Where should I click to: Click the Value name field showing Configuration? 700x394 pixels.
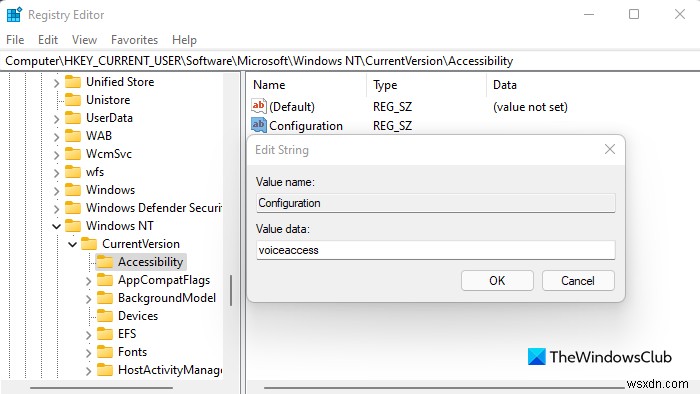point(436,203)
